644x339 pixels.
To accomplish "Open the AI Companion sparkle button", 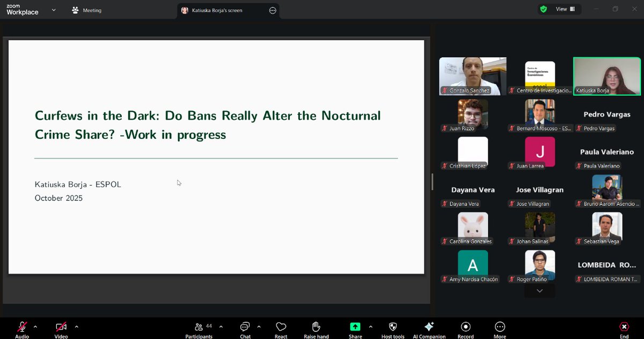I will [x=429, y=329].
